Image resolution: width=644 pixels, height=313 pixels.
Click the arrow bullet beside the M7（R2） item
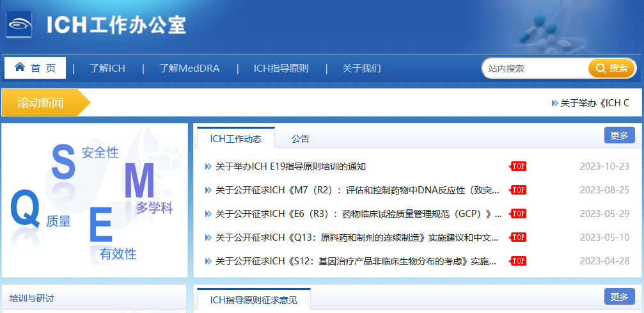[x=208, y=190]
